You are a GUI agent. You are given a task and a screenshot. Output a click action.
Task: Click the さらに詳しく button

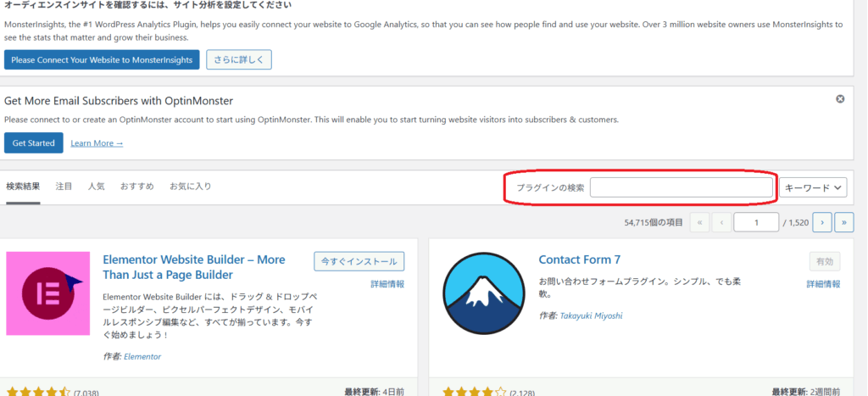click(239, 60)
